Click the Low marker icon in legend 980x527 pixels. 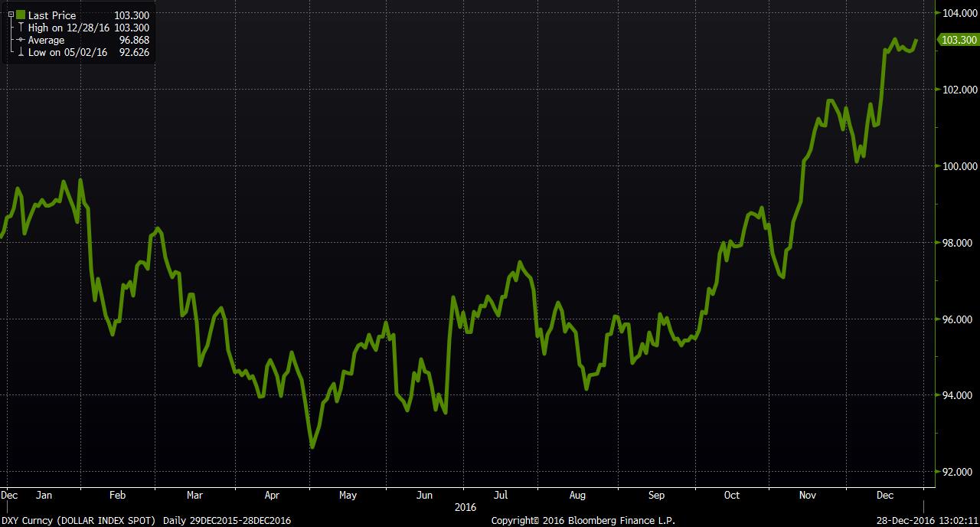pyautogui.click(x=21, y=52)
